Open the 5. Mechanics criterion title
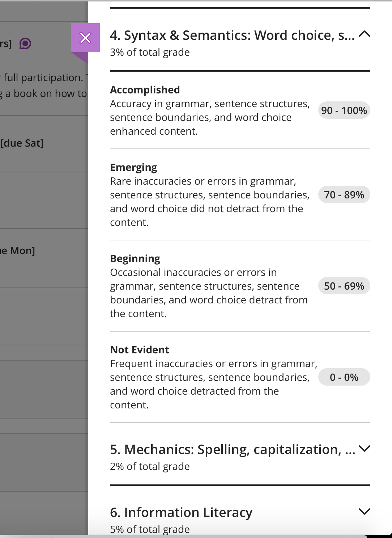Viewport: 392px width, 538px height. [233, 449]
